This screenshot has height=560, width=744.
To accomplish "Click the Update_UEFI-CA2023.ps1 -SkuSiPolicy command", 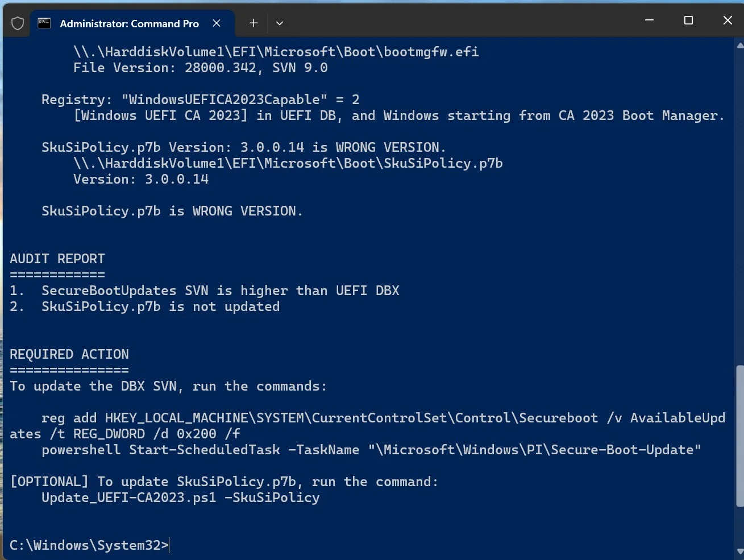I will click(181, 497).
